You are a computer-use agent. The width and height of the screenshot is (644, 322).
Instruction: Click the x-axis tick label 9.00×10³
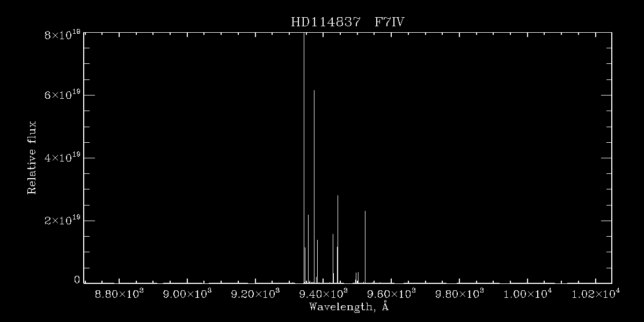tap(187, 293)
